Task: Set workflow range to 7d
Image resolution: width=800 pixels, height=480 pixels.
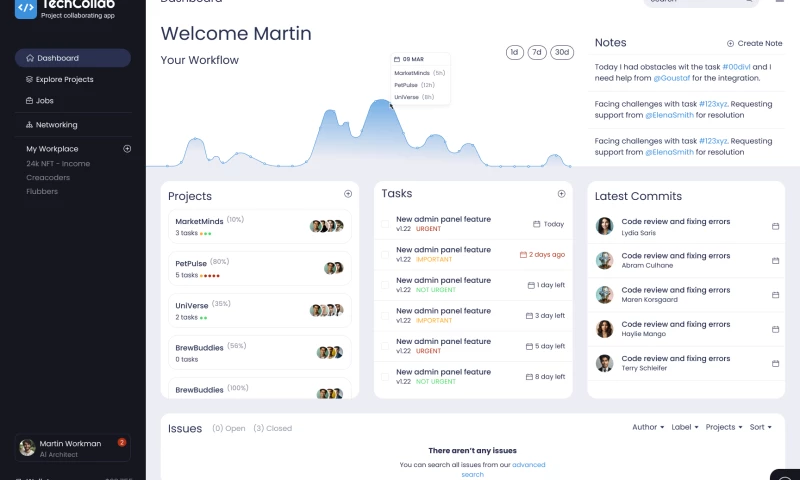Action: click(x=537, y=52)
